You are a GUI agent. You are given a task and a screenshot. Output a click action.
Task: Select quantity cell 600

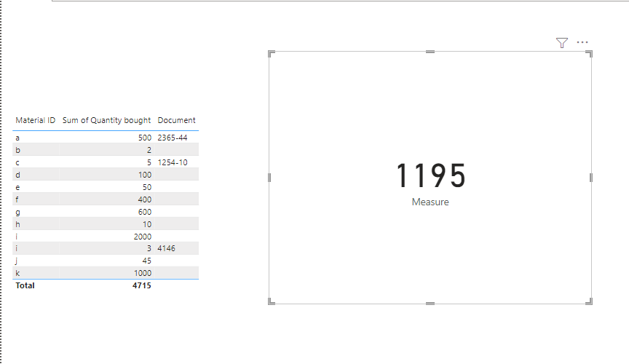(145, 212)
